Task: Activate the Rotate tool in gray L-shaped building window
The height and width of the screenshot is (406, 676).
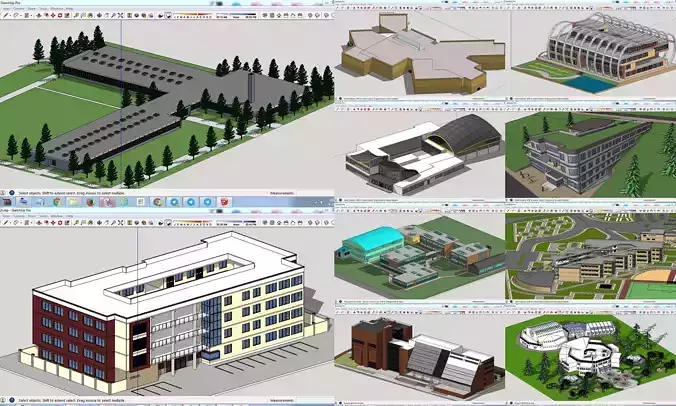Action: 60,15
